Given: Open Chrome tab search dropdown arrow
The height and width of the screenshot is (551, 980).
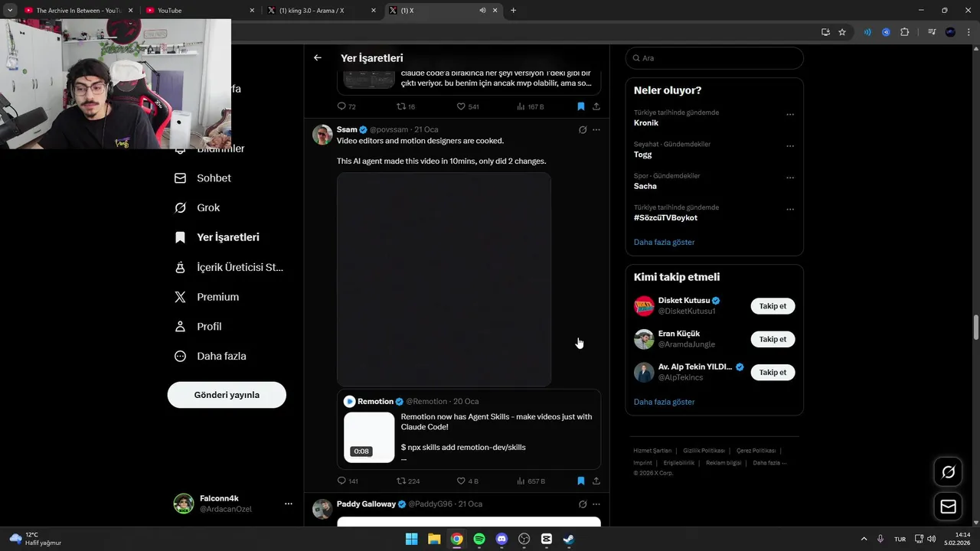Looking at the screenshot, I should [x=9, y=11].
